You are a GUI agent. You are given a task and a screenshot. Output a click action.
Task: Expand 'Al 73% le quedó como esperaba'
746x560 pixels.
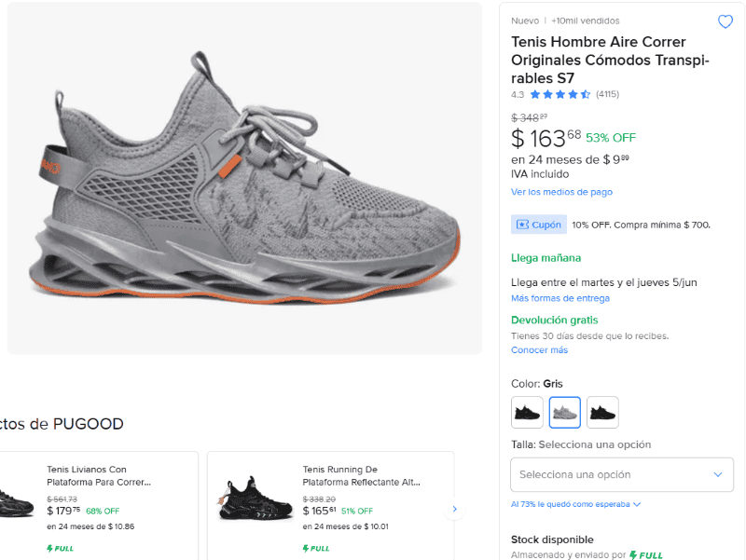tap(575, 504)
